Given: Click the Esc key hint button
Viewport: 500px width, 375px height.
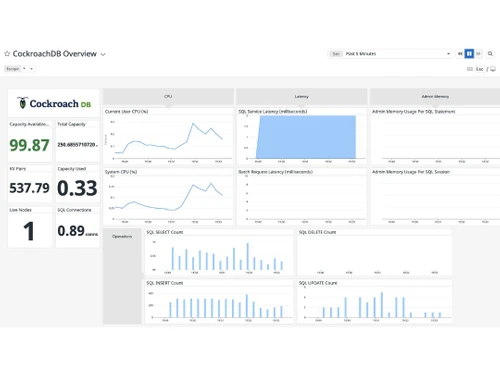Looking at the screenshot, I should point(479,69).
